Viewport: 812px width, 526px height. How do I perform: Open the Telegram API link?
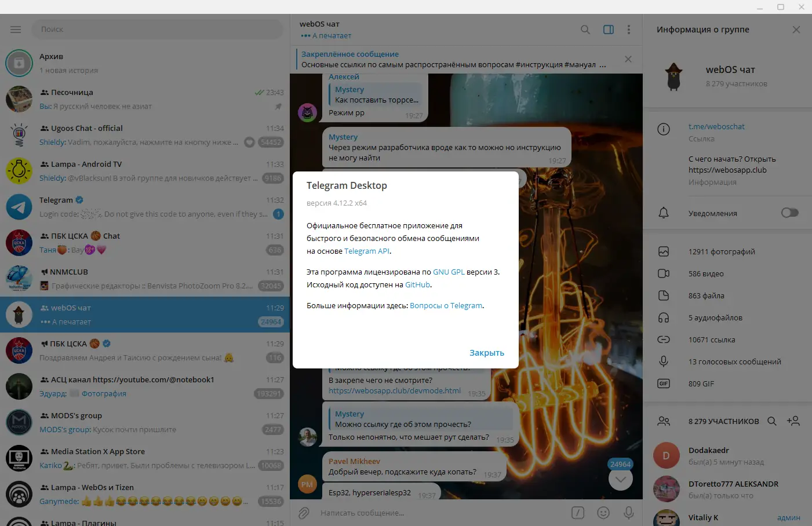(x=367, y=251)
